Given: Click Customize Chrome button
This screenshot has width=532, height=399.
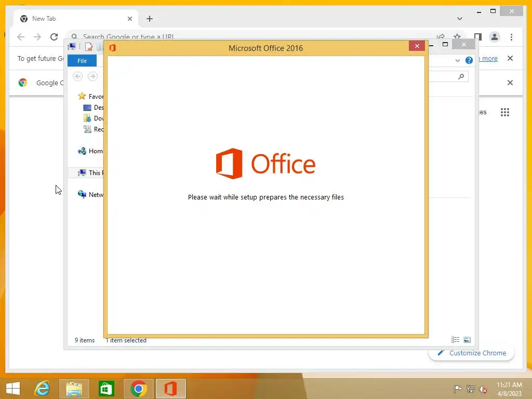Looking at the screenshot, I should [471, 353].
